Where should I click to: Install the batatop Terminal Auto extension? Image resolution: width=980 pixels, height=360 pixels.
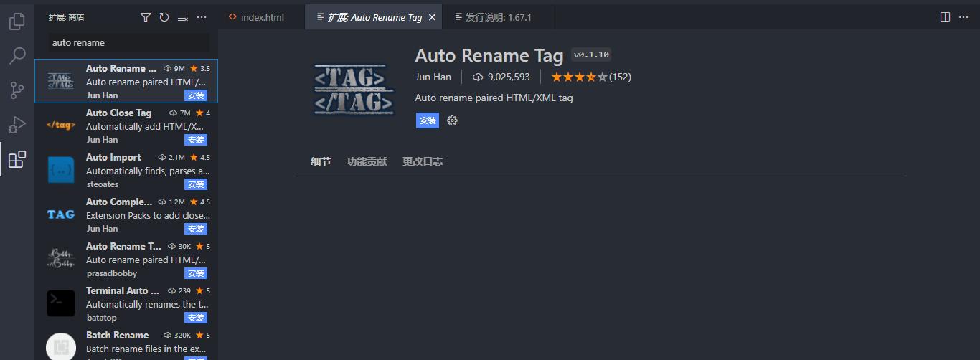[x=196, y=318]
